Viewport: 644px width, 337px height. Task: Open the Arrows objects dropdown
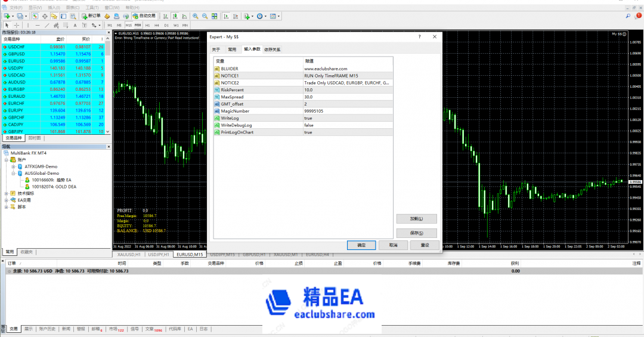(x=95, y=25)
